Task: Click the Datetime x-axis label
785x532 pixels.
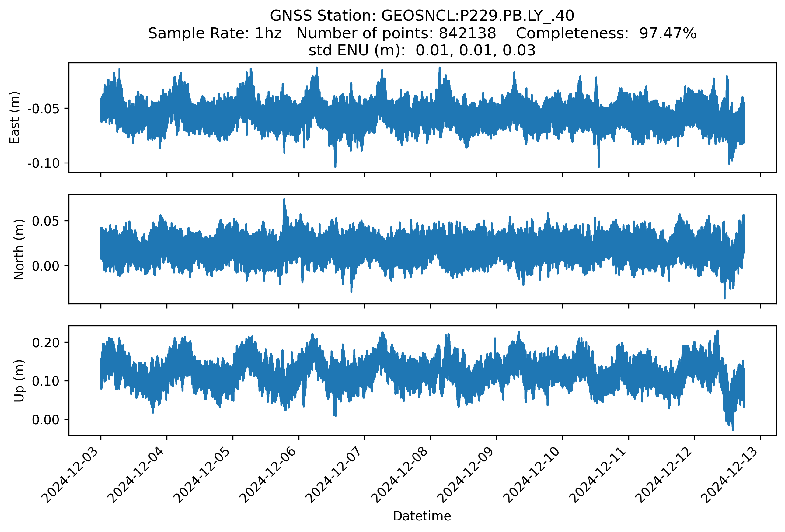Action: point(422,516)
